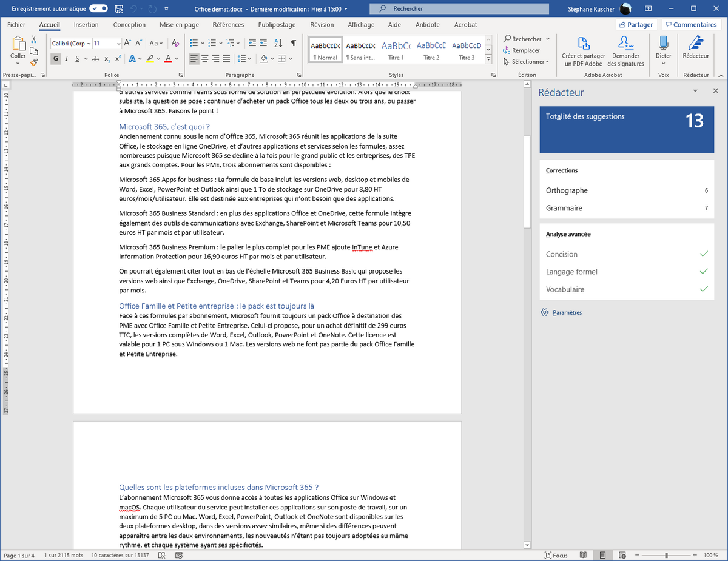Switch to Focus mode in status bar
Viewport: 728px width, 561px height.
[556, 556]
